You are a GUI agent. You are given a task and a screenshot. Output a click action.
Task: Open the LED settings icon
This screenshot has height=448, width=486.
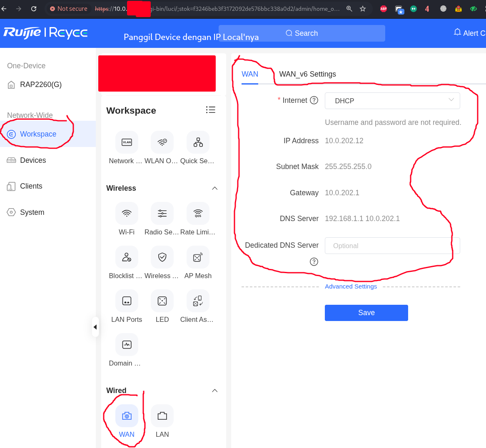(x=162, y=301)
